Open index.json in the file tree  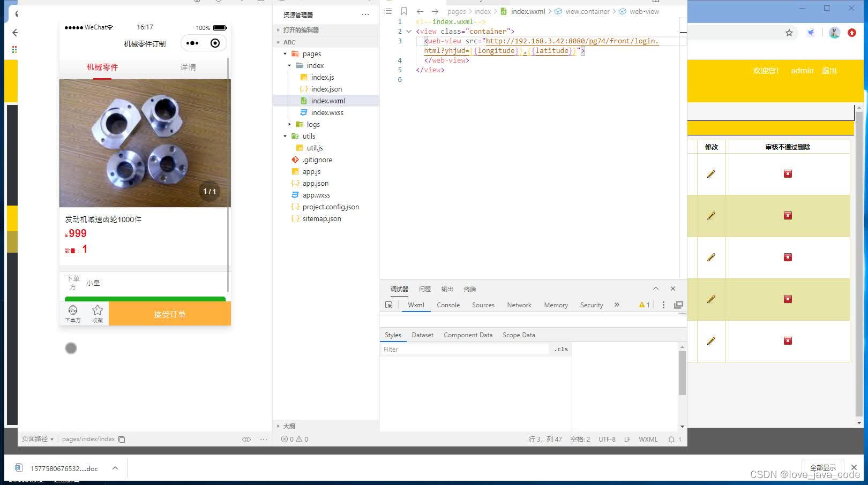point(326,89)
